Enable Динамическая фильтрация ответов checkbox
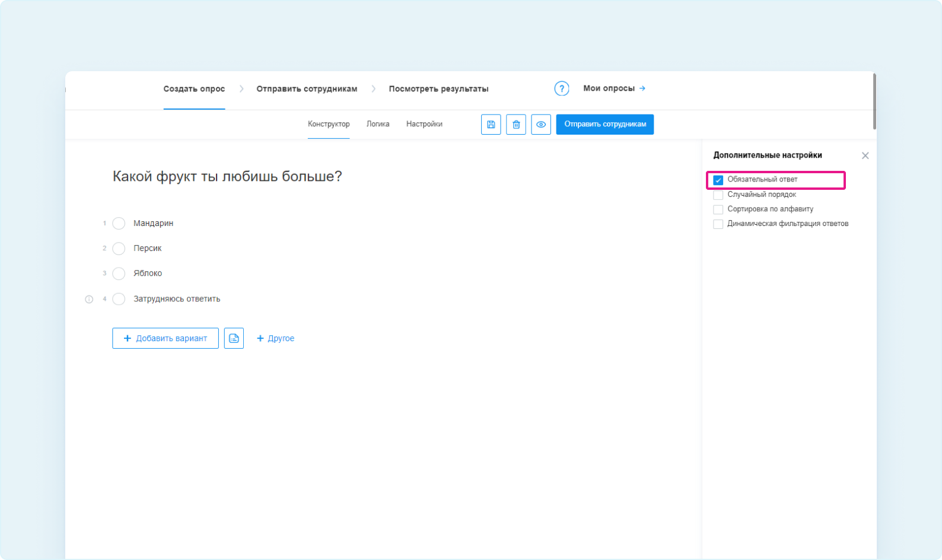The height and width of the screenshot is (560, 942). pyautogui.click(x=718, y=224)
